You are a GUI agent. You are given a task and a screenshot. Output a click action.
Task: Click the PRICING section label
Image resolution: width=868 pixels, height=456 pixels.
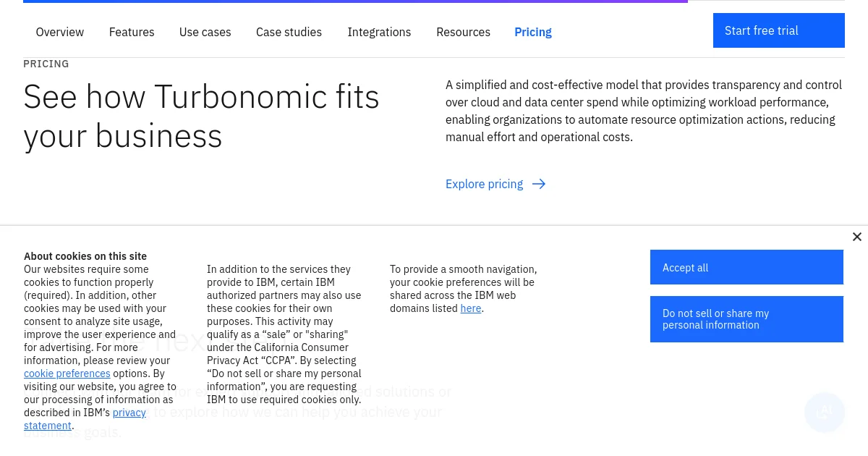(46, 64)
